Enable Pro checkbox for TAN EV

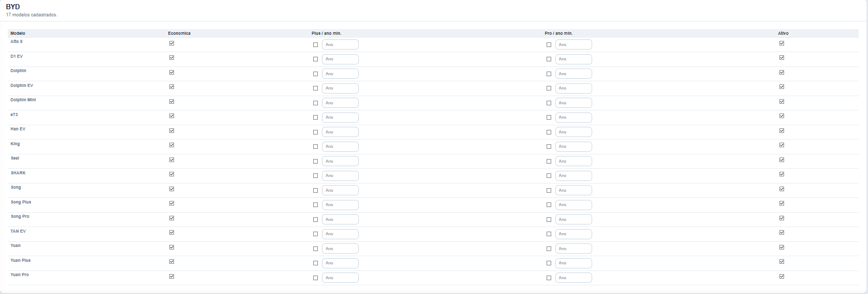pos(549,234)
